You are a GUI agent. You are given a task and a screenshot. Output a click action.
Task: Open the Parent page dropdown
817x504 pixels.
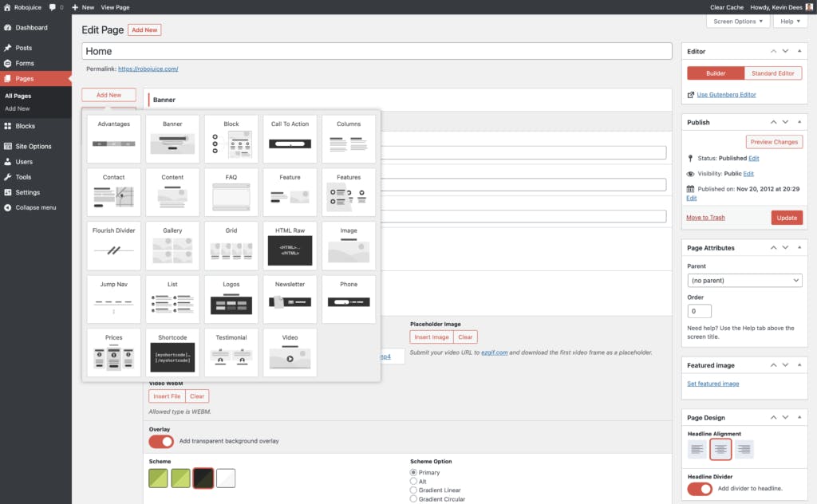pos(744,281)
